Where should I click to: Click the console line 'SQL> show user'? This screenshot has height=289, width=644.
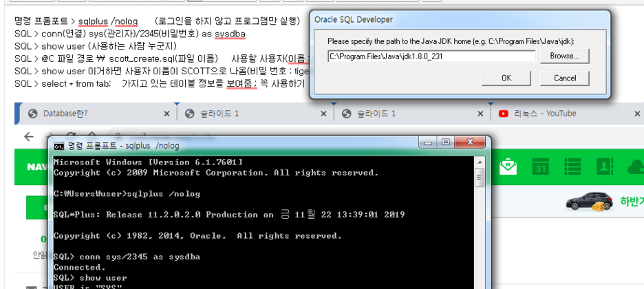(90, 278)
